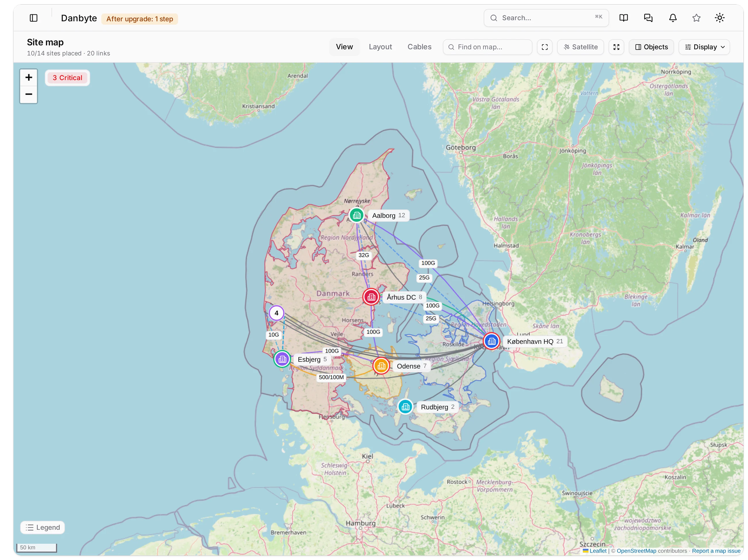Image resolution: width=748 pixels, height=560 pixels.
Task: Star this page as favorite
Action: coord(696,18)
